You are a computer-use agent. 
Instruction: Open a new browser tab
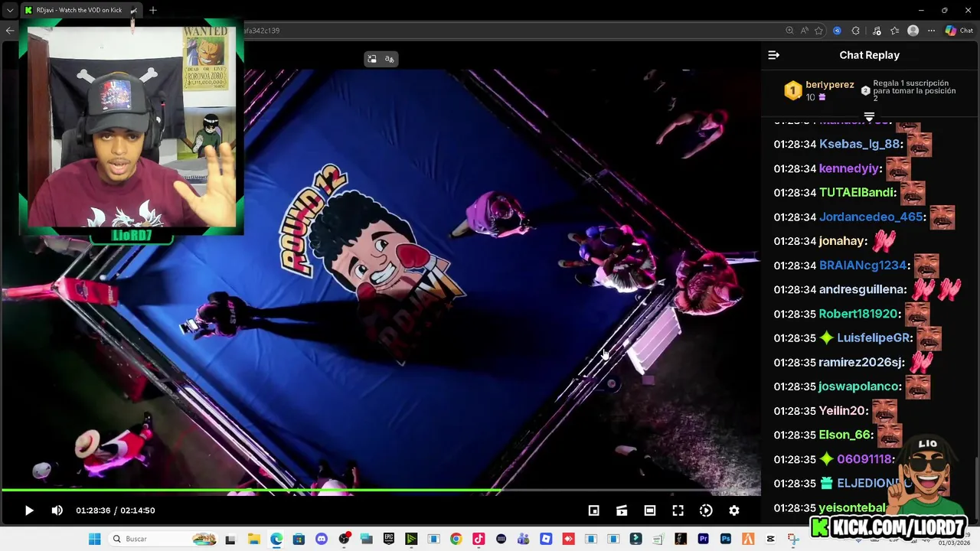click(x=153, y=10)
